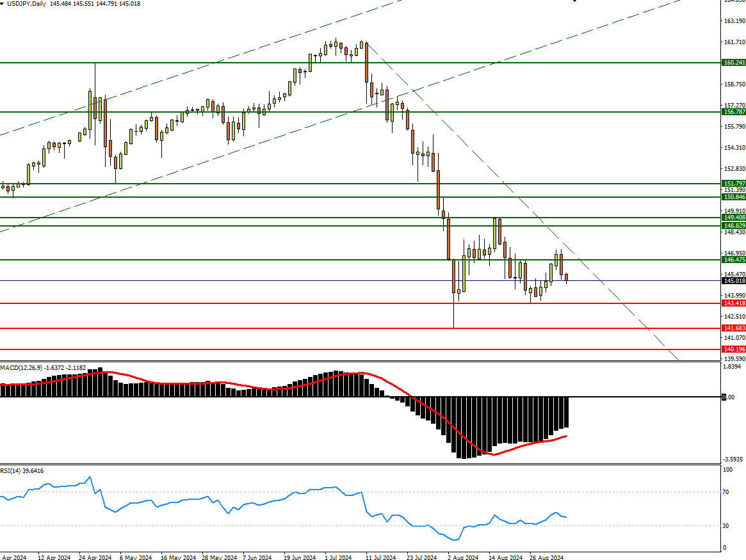
Task: Click the 16 May 2024 date label
Action: pos(178,557)
